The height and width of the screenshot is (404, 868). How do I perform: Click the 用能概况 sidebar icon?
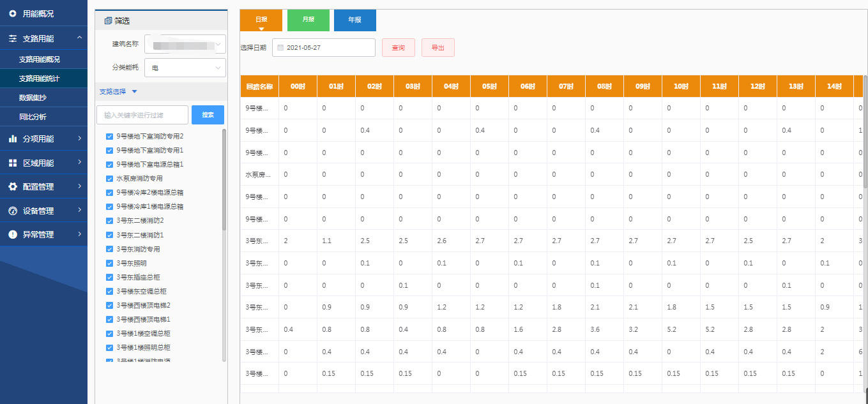tap(13, 13)
